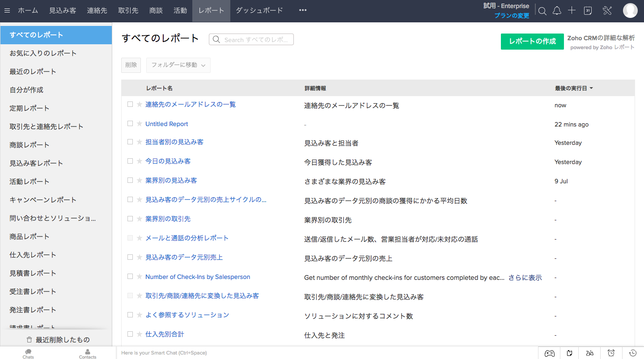Select 見積書レポート folder in sidebar
The height and width of the screenshot is (359, 644).
pyautogui.click(x=56, y=273)
